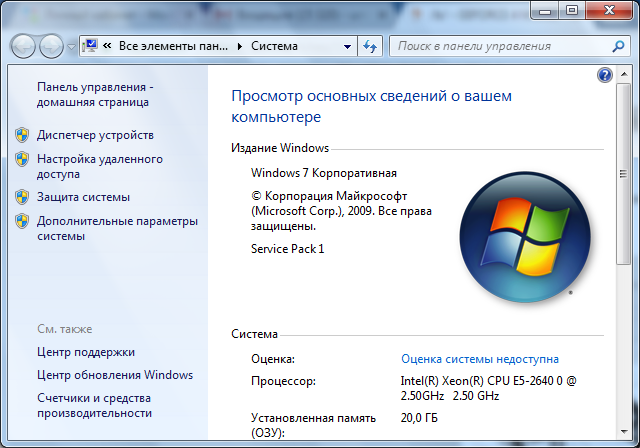Expand arrow between breadcrumb and 'Система'
Viewport: 640px width, 448px height.
(240, 46)
